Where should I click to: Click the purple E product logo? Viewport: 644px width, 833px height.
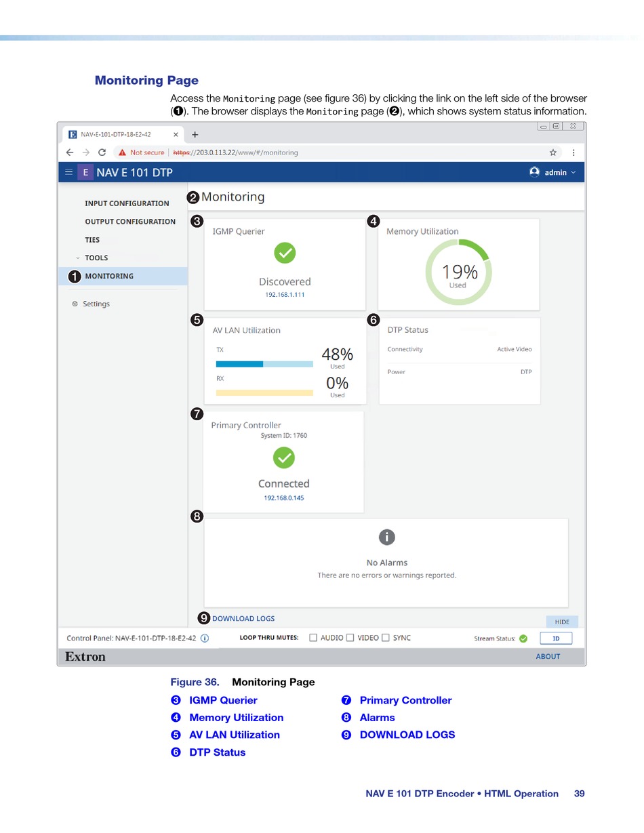coord(85,172)
